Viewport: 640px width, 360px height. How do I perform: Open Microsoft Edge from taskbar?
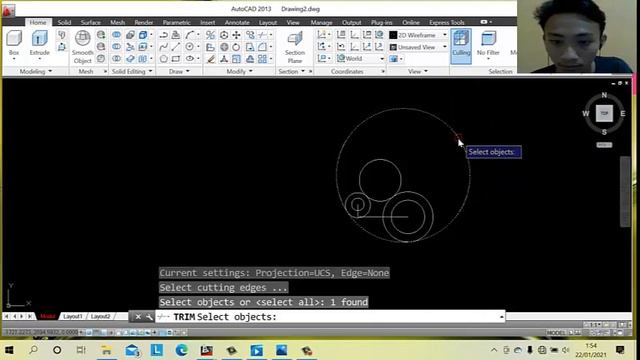click(x=182, y=350)
